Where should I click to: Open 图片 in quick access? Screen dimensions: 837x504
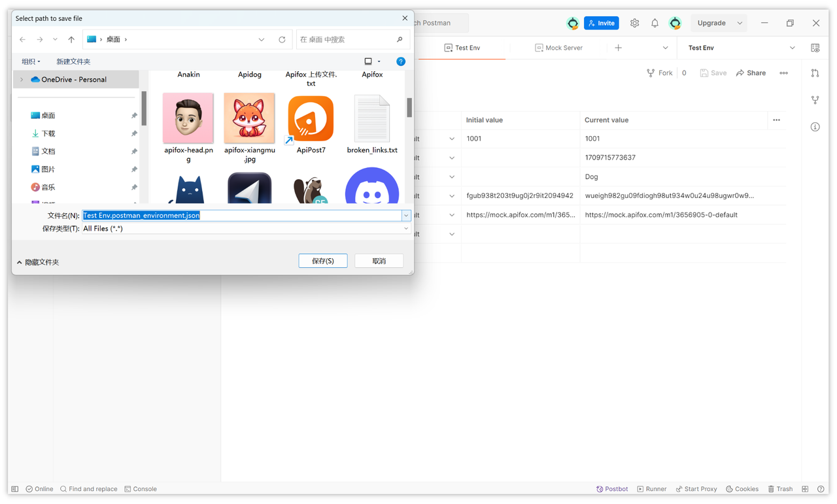[48, 169]
